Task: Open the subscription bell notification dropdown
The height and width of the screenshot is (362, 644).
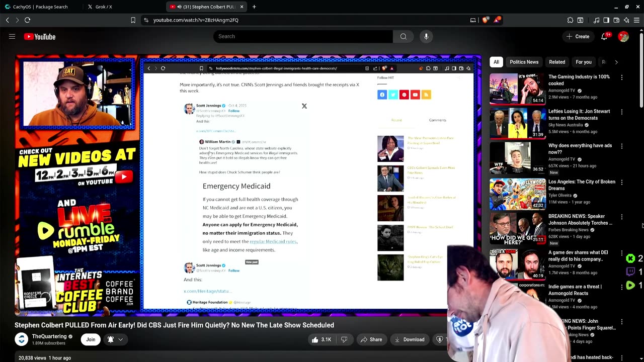Action: click(115, 339)
